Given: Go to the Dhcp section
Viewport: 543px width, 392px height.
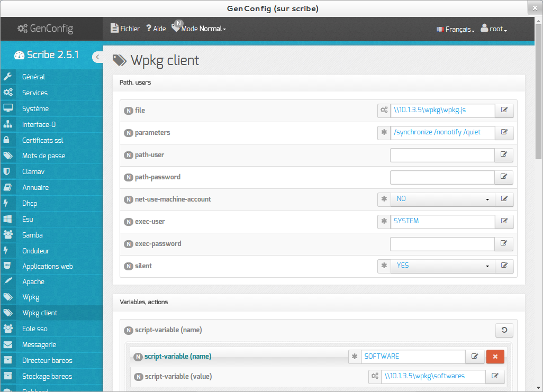Looking at the screenshot, I should pyautogui.click(x=52, y=203).
